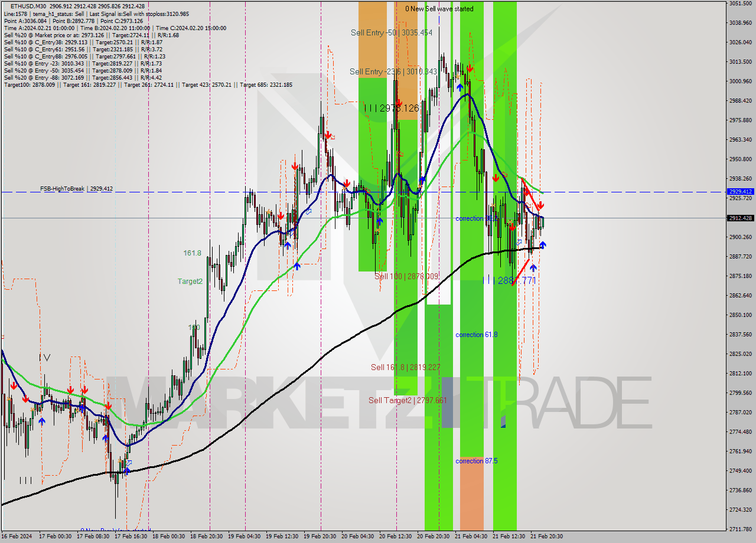Click the 2887.720 price axis label
This screenshot has height=543, width=756.
point(741,257)
